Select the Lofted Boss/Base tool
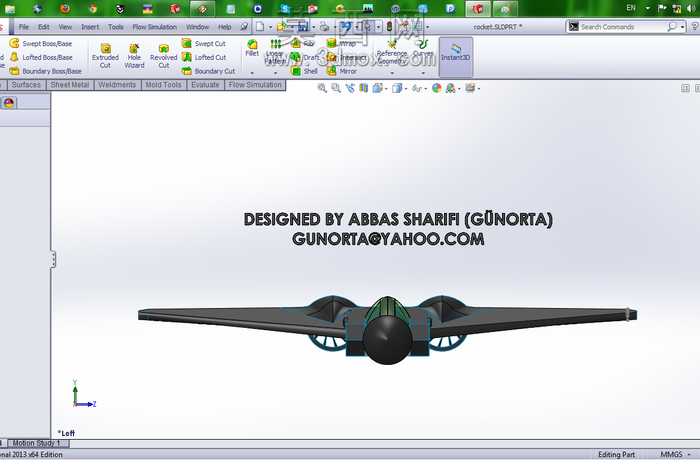Image resolution: width=700 pixels, height=465 pixels. coord(41,57)
